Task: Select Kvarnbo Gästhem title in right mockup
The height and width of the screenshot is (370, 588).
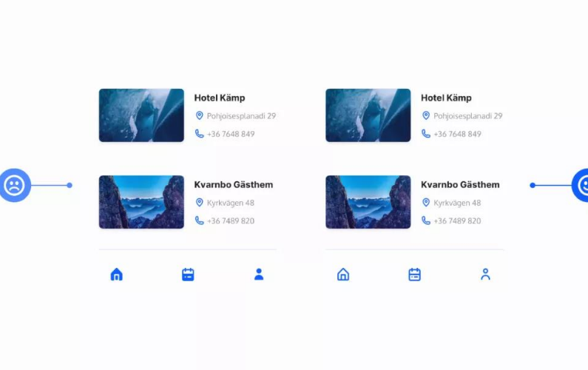Action: (x=460, y=184)
